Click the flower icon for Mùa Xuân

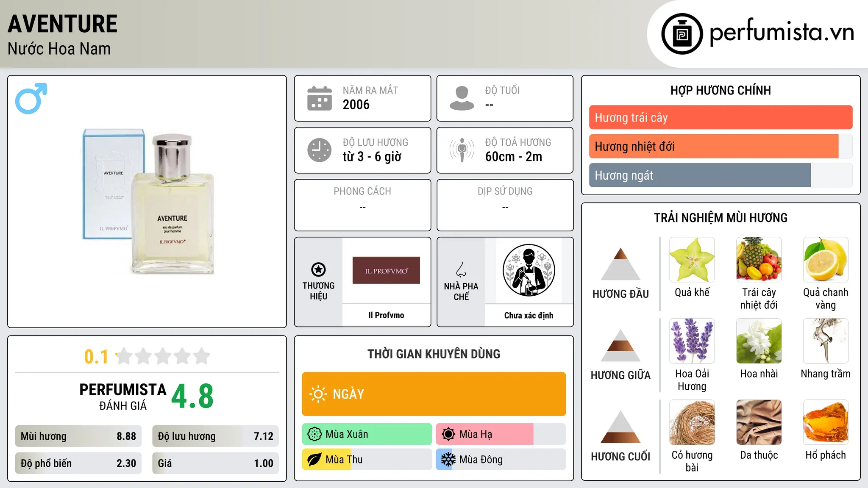314,434
